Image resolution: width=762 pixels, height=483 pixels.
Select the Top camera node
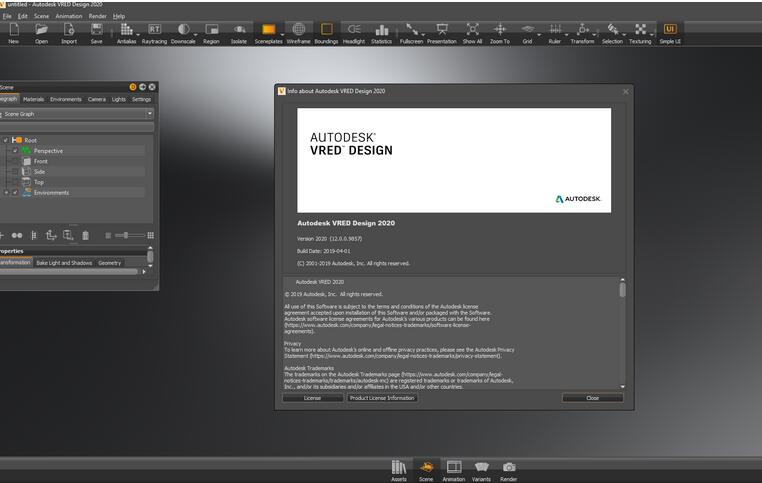[x=39, y=182]
